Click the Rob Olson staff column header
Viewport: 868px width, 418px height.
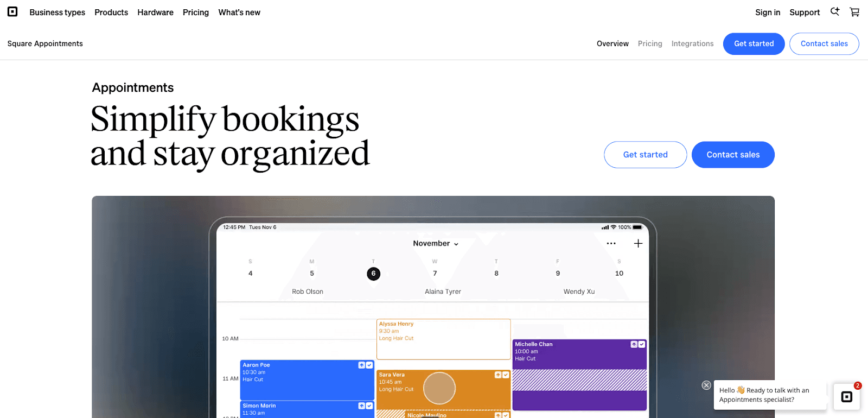click(308, 292)
